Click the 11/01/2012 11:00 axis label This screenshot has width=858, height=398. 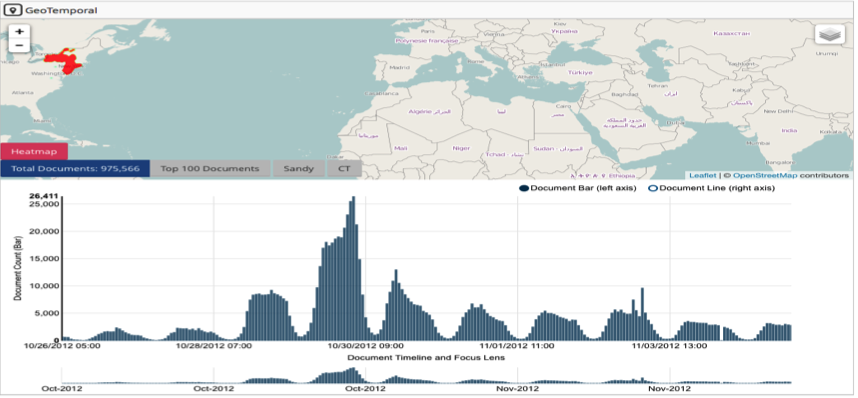coord(517,346)
